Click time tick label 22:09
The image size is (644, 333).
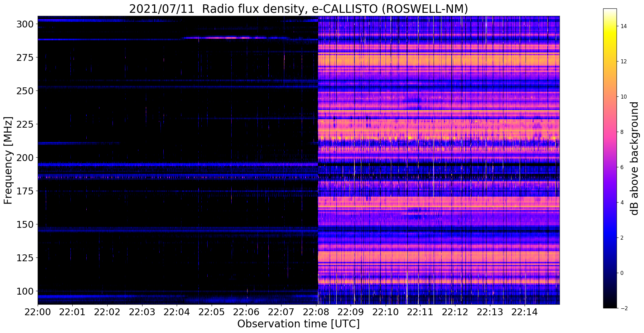click(x=351, y=312)
